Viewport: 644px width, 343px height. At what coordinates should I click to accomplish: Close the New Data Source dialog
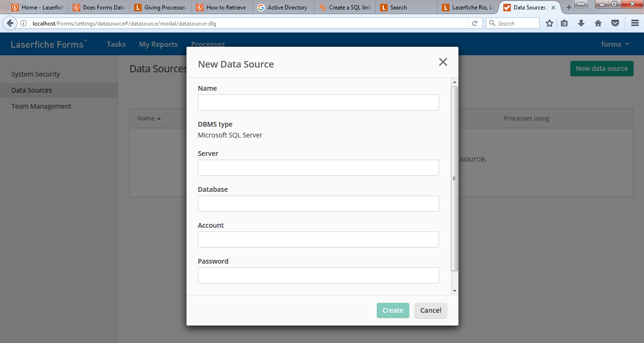pos(442,62)
